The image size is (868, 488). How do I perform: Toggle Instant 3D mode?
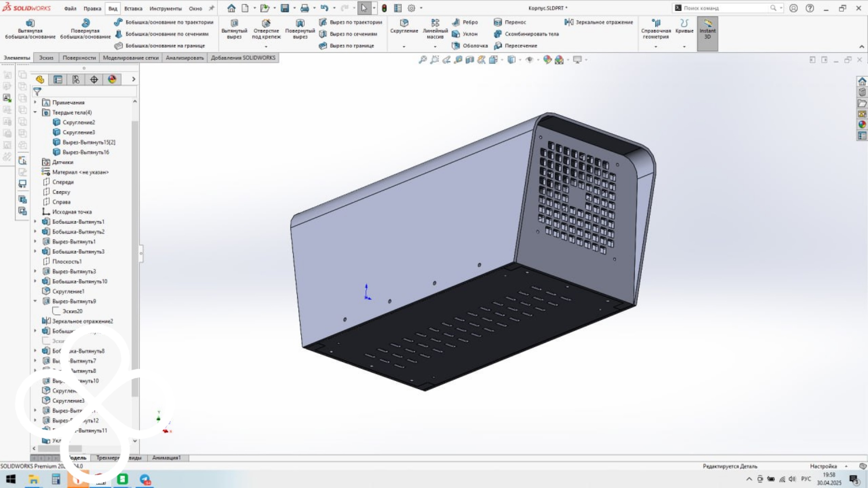pyautogui.click(x=707, y=34)
